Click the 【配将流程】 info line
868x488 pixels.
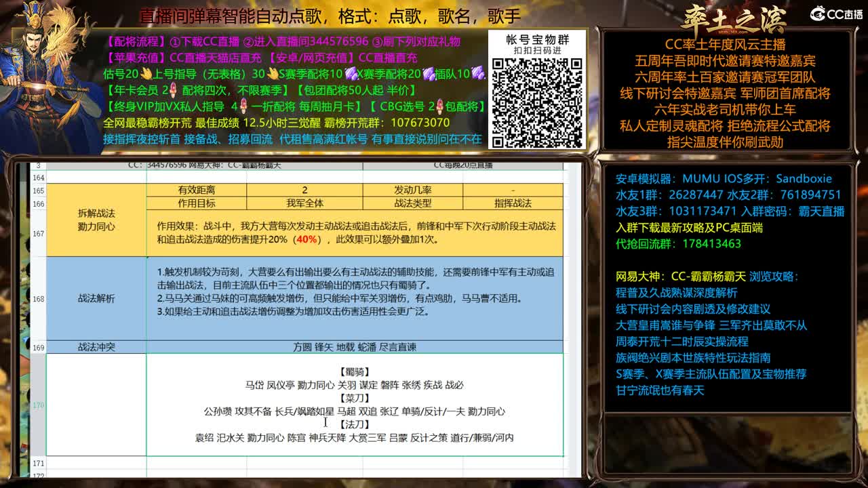click(282, 42)
